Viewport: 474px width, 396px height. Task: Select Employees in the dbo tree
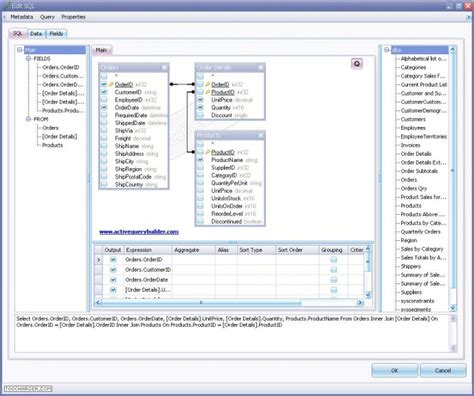tap(413, 128)
